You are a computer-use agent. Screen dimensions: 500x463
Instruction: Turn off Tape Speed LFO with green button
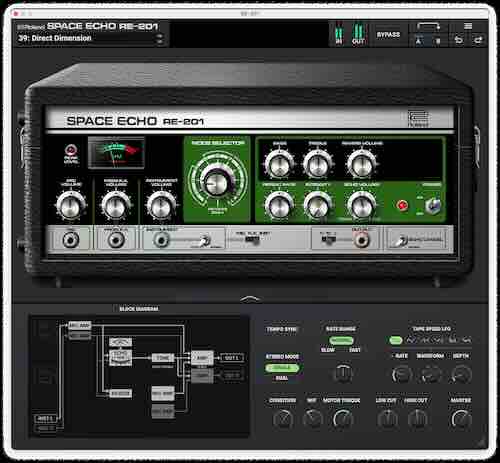pos(396,340)
